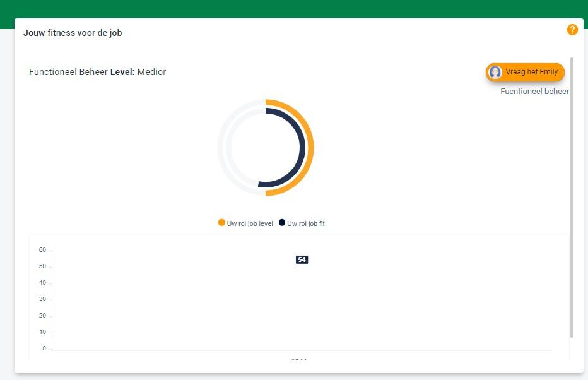This screenshot has width=588, height=380.
Task: Click the grey unfilled part of the donut ring
Action: point(222,148)
